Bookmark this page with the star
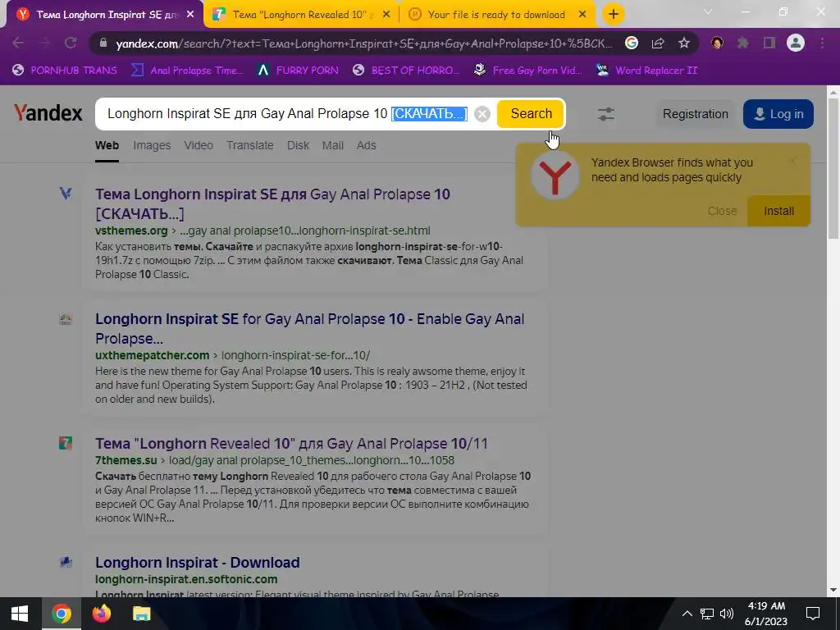840x630 pixels. [684, 43]
